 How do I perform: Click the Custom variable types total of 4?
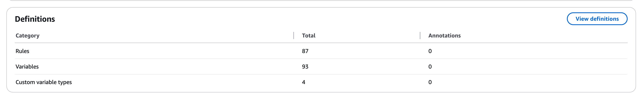[x=303, y=82]
